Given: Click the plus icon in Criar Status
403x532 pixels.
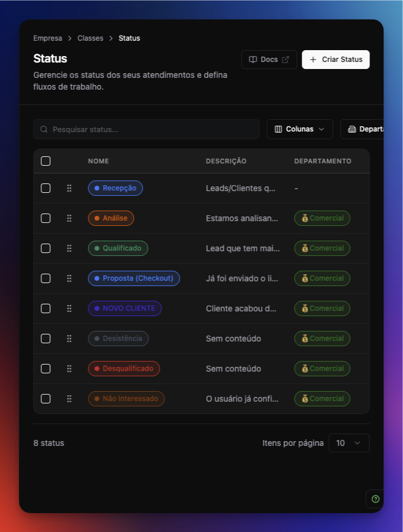Looking at the screenshot, I should coord(313,60).
